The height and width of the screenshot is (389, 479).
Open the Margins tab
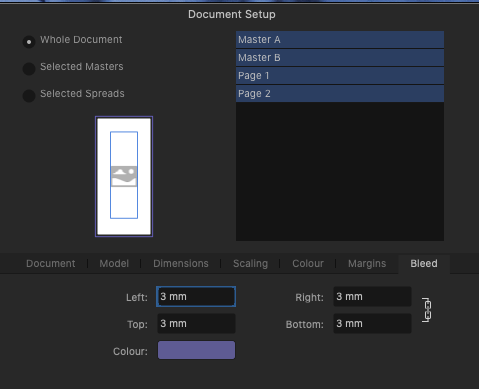(367, 264)
